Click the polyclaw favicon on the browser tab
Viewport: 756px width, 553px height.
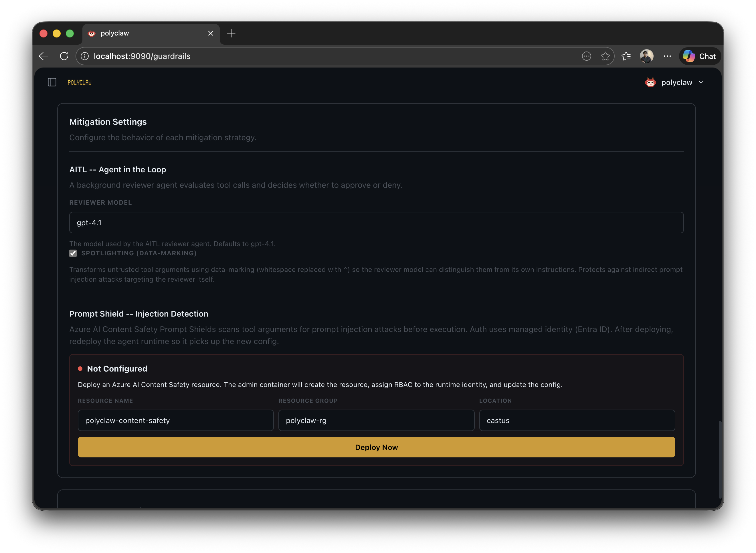pos(92,33)
